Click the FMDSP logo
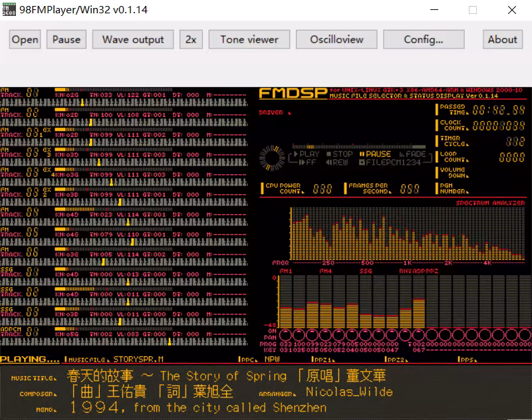Image resolution: width=532 pixels, height=420 pixels. point(293,93)
